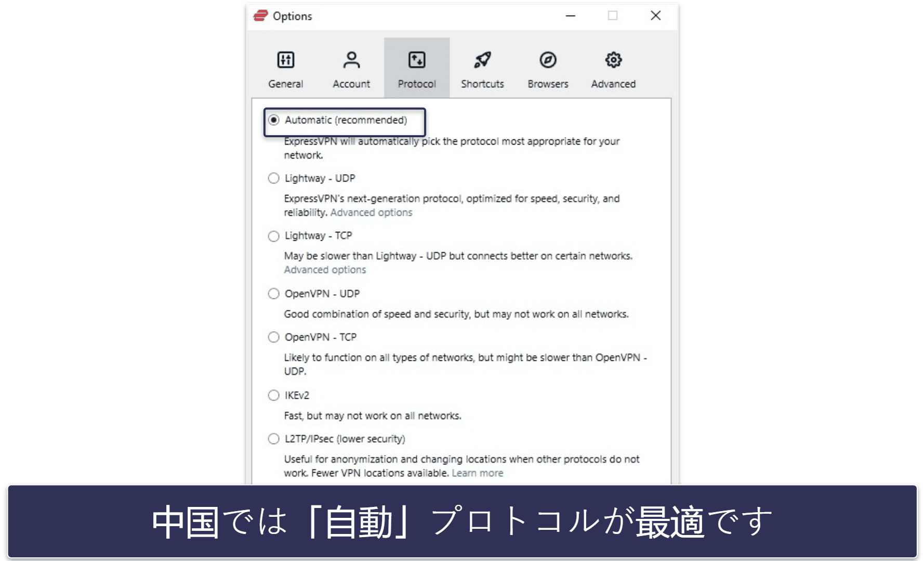
Task: Click "ExpressVPN's next-generation protocol" description
Action: tap(452, 205)
